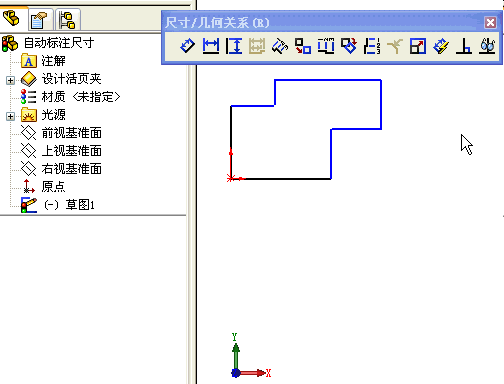The width and height of the screenshot is (504, 384).
Task: Select the rightmost blue vertical sketch line
Action: 381,104
